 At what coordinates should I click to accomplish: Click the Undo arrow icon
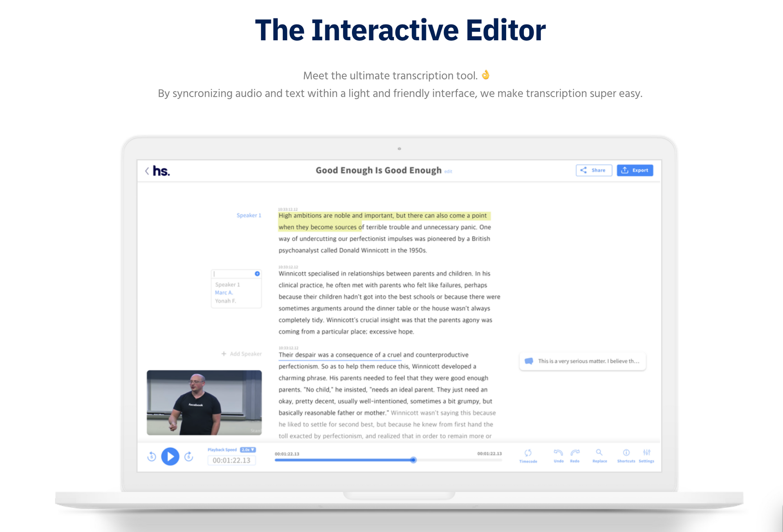558,453
